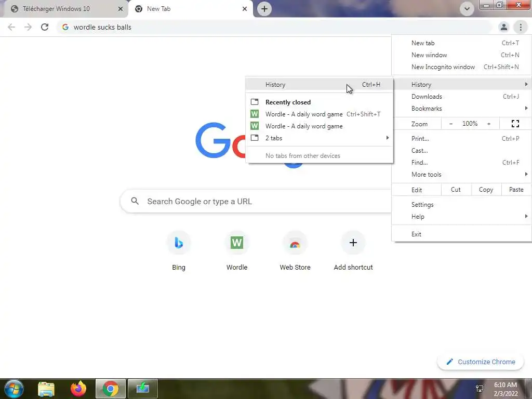
Task: Open the Web Store shortcut icon
Action: tap(295, 243)
